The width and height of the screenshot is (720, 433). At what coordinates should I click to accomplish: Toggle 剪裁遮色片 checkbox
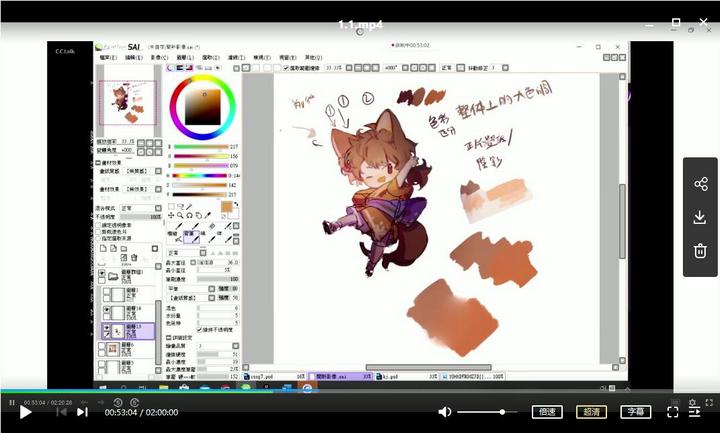click(x=98, y=232)
